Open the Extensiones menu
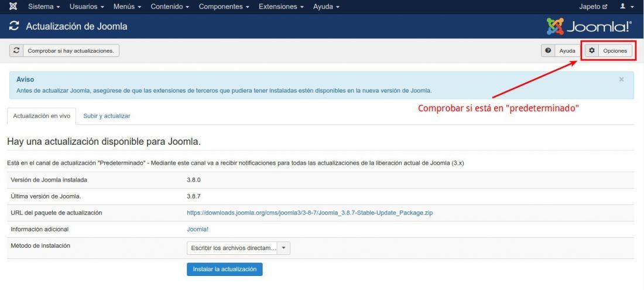Viewport: 644px width, 290px height. pyautogui.click(x=282, y=6)
